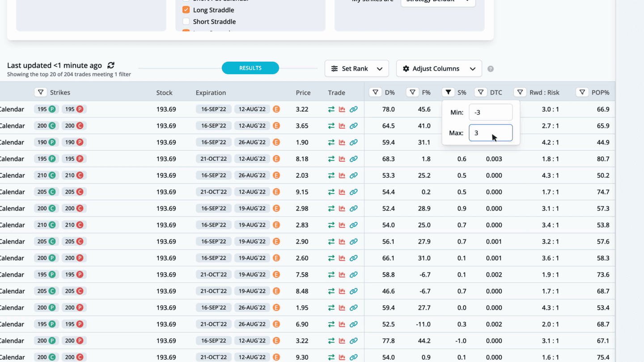
Task: Click trade arrows icon for price 1.90 row
Action: click(331, 143)
